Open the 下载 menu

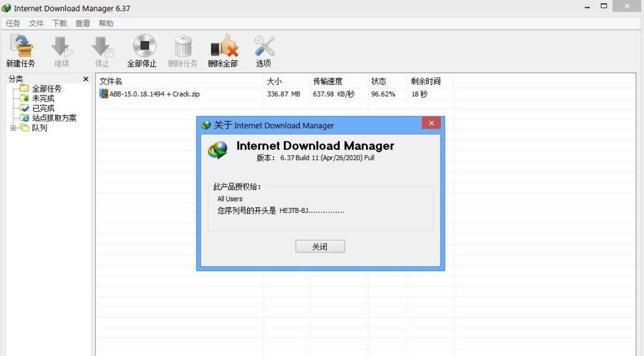coord(60,23)
